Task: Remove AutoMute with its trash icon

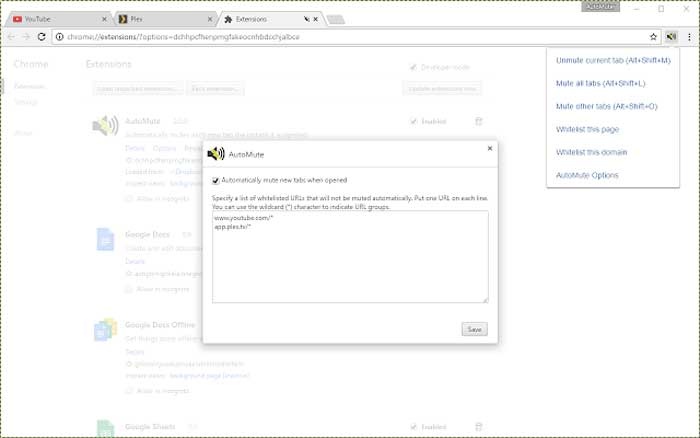Action: tap(479, 121)
